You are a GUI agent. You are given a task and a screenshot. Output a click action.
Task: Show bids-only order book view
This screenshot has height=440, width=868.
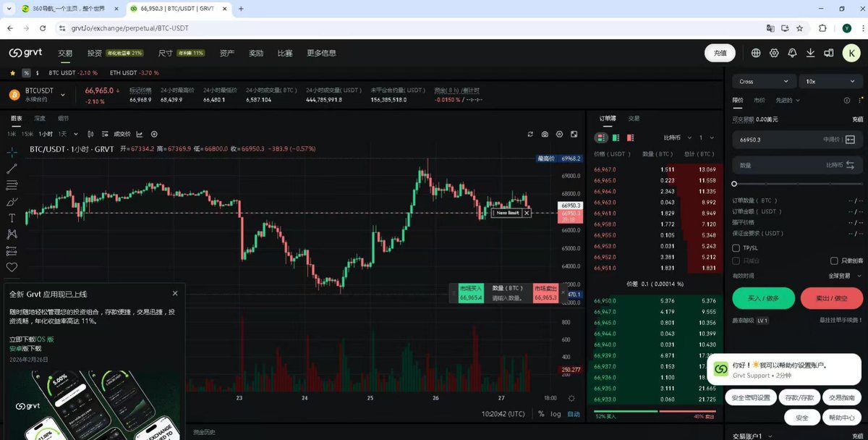pyautogui.click(x=616, y=137)
